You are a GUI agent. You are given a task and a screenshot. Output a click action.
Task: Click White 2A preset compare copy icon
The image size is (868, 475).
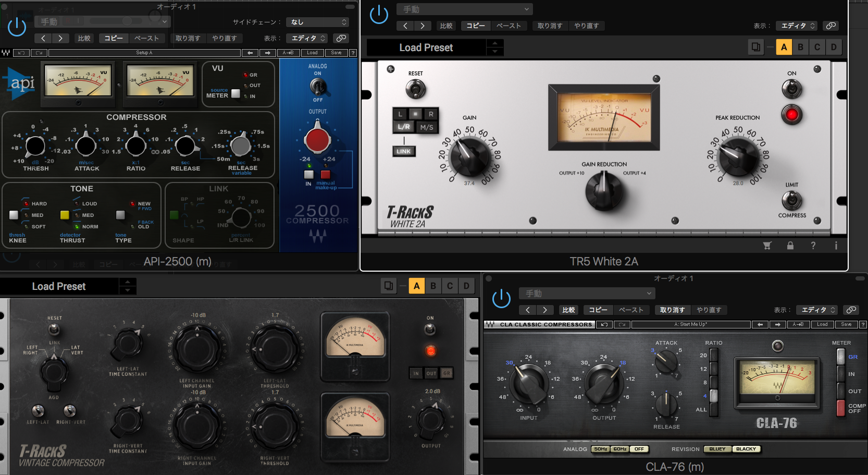[x=755, y=47]
